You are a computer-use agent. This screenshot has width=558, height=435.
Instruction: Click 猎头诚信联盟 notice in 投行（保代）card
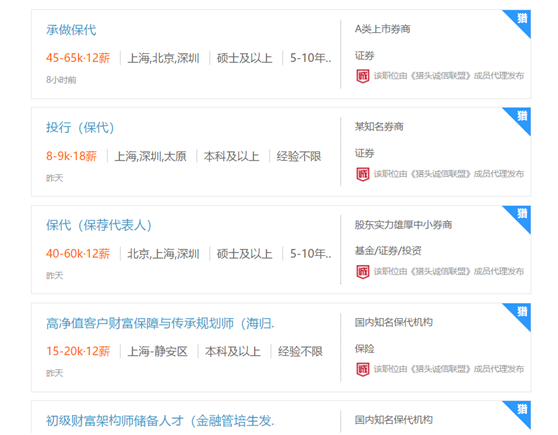[x=449, y=174]
